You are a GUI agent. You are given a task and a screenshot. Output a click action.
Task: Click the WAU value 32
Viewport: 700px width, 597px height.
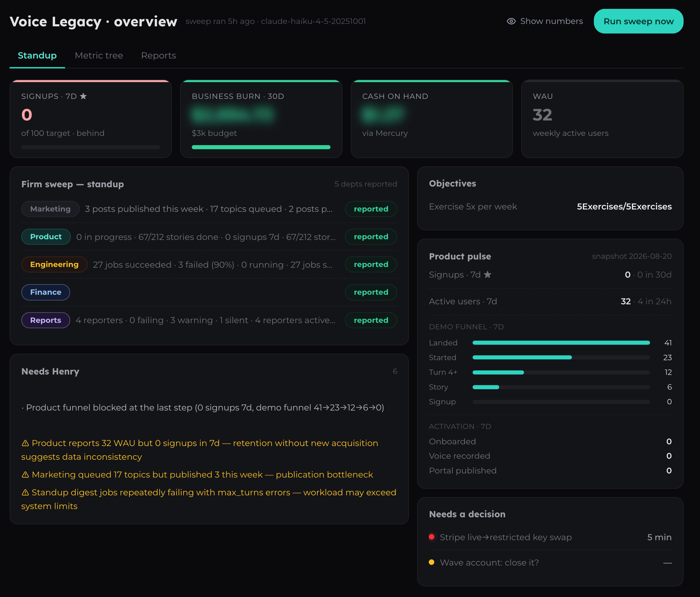click(x=542, y=115)
